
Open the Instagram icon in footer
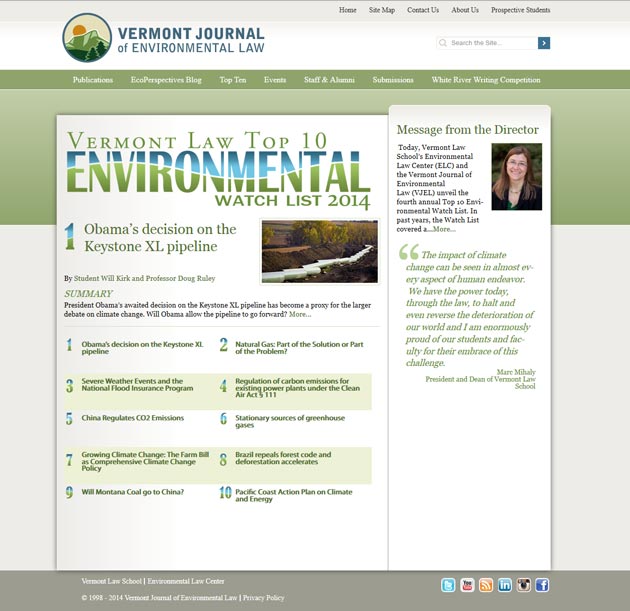coord(523,585)
